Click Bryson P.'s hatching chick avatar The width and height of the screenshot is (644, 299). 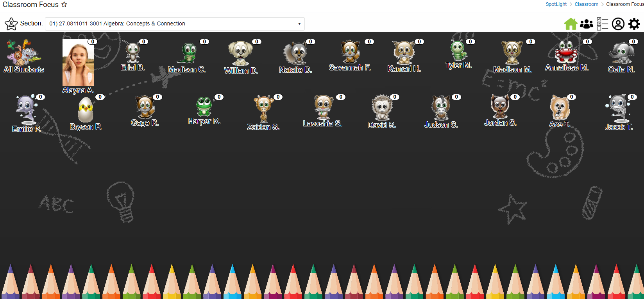pyautogui.click(x=86, y=110)
